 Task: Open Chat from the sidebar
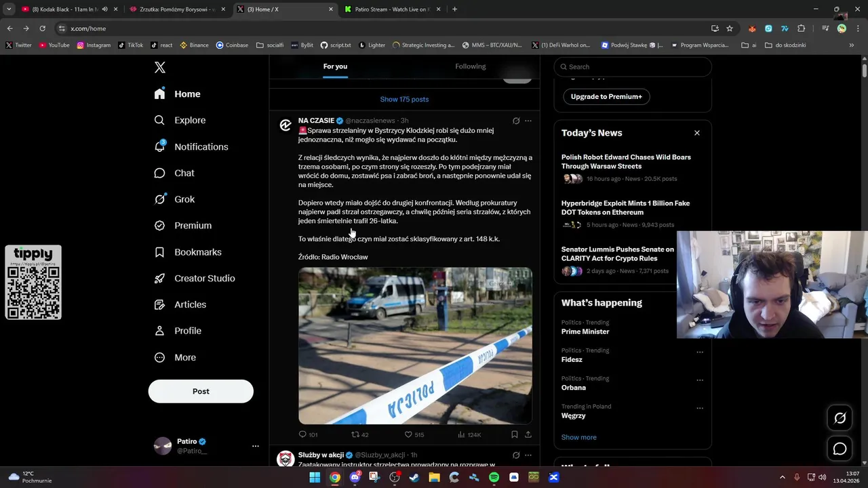(x=174, y=173)
